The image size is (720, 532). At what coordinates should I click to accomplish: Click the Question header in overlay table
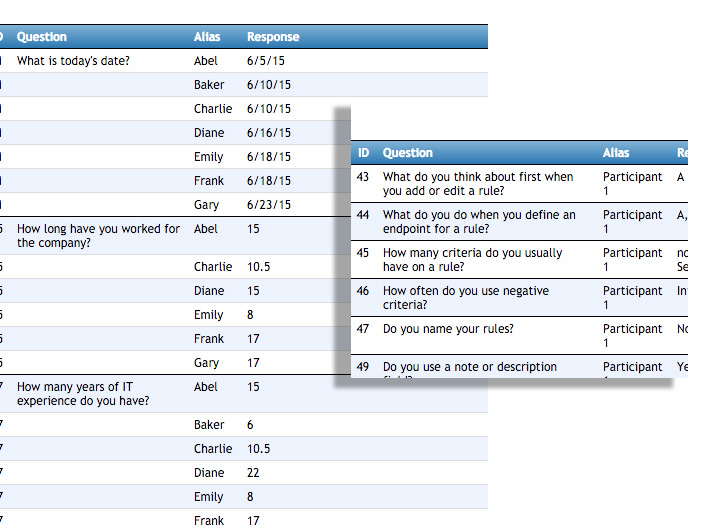408,153
